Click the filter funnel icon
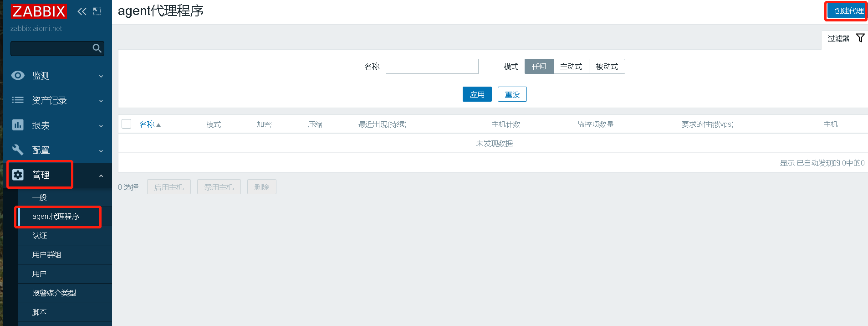 coord(860,38)
